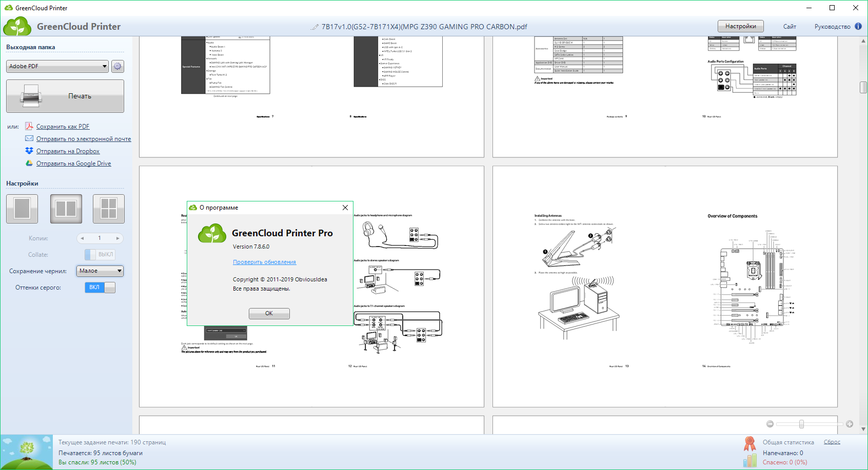Screen dimensions: 868x470
Task: Decrease copies with left arrow
Action: [x=82, y=238]
